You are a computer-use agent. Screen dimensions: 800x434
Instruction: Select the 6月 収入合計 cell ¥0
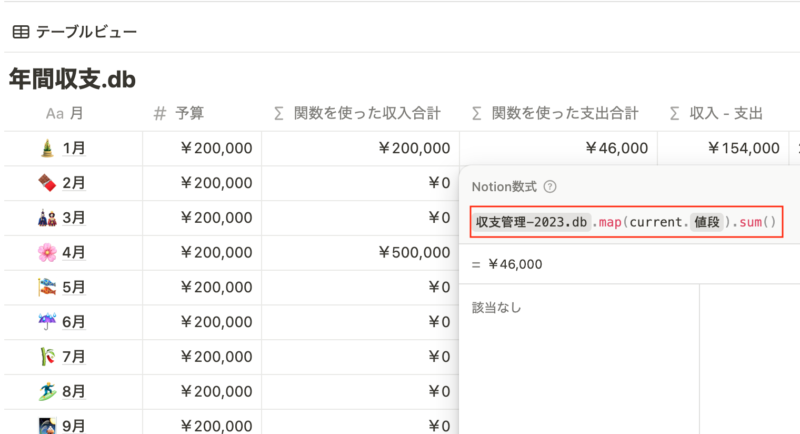(361, 322)
